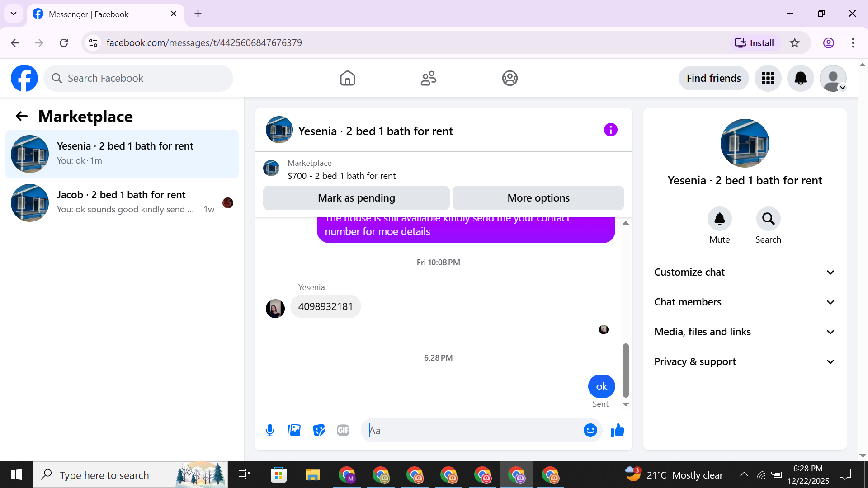Open the emoji picker in the message box
The height and width of the screenshot is (488, 868).
[590, 430]
